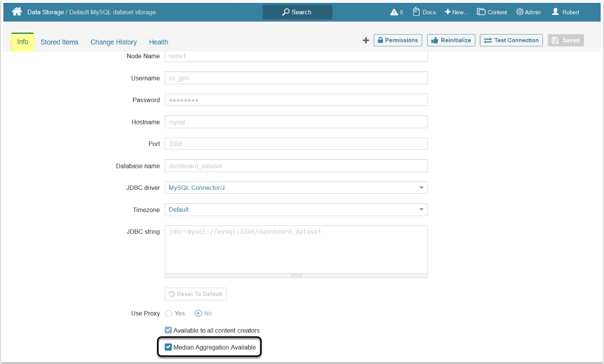Screen dimensions: 604x364
Task: Open the Admin gear menu
Action: click(529, 12)
